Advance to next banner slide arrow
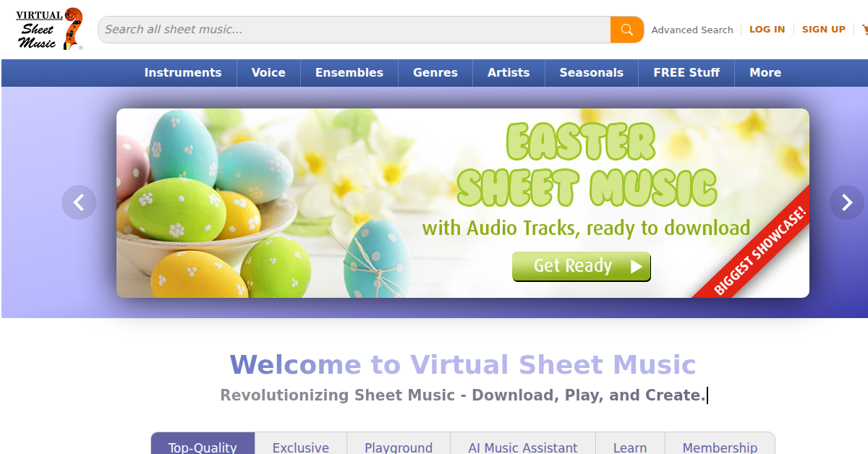This screenshot has height=454, width=868. pyautogui.click(x=846, y=202)
